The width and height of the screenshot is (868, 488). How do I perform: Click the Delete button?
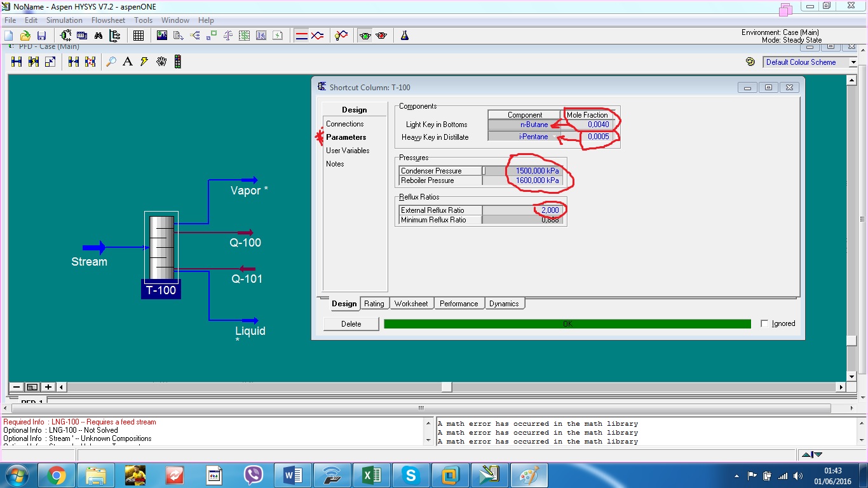click(x=351, y=324)
